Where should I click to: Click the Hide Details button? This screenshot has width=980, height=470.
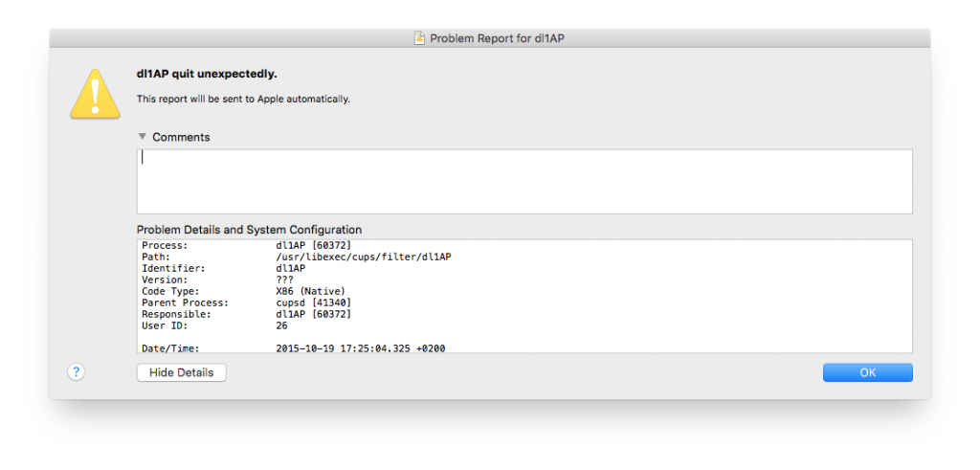pyautogui.click(x=181, y=372)
